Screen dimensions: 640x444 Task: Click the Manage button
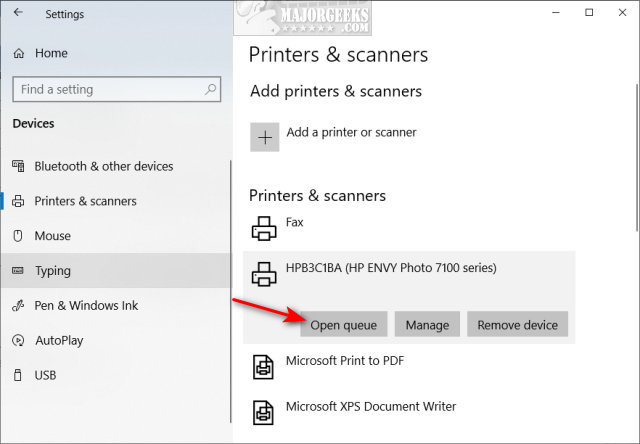[x=428, y=324]
